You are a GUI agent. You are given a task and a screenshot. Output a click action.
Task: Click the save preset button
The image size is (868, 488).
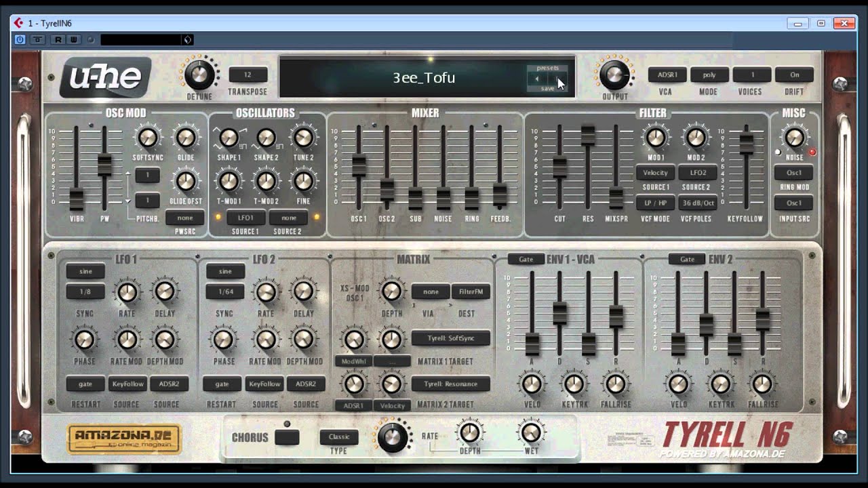[547, 88]
